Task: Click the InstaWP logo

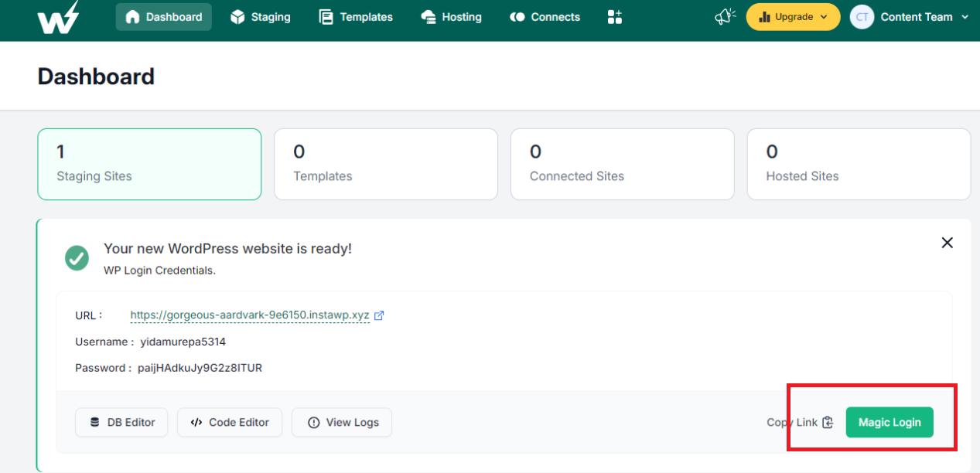Action: coord(58,17)
